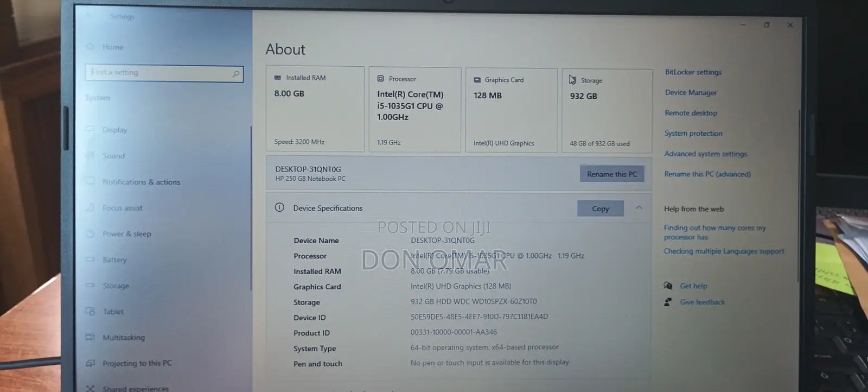Open Remote desktop link
Image resolution: width=868 pixels, height=392 pixels.
(691, 113)
